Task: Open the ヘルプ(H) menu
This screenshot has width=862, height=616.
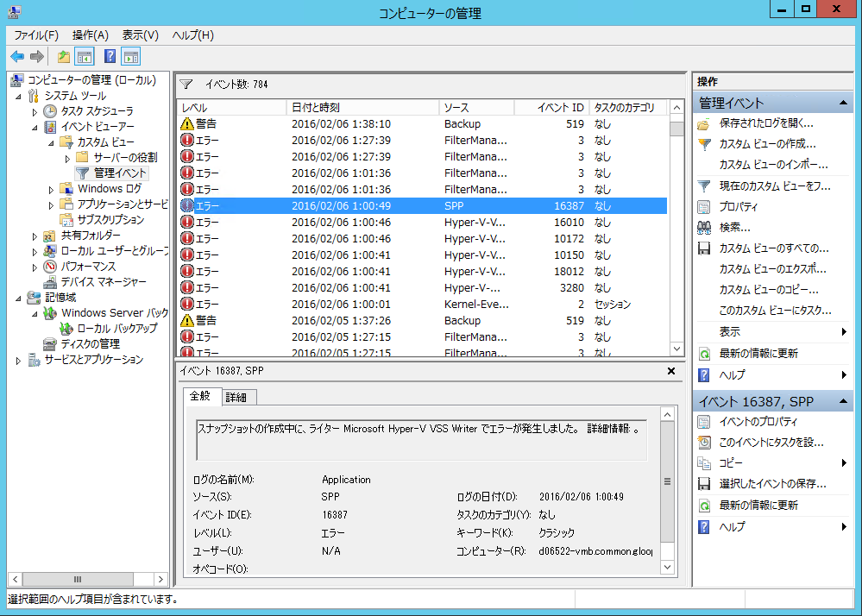Action: (x=193, y=35)
